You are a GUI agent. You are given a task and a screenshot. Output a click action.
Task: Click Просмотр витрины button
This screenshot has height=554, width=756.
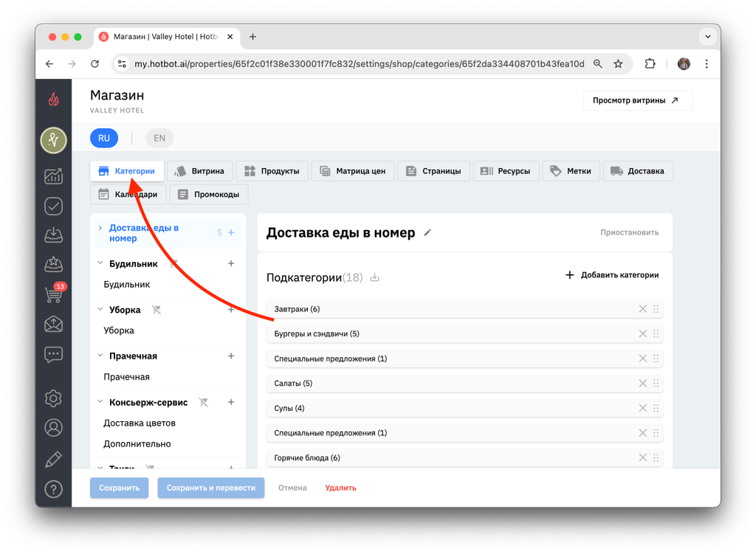(x=637, y=100)
